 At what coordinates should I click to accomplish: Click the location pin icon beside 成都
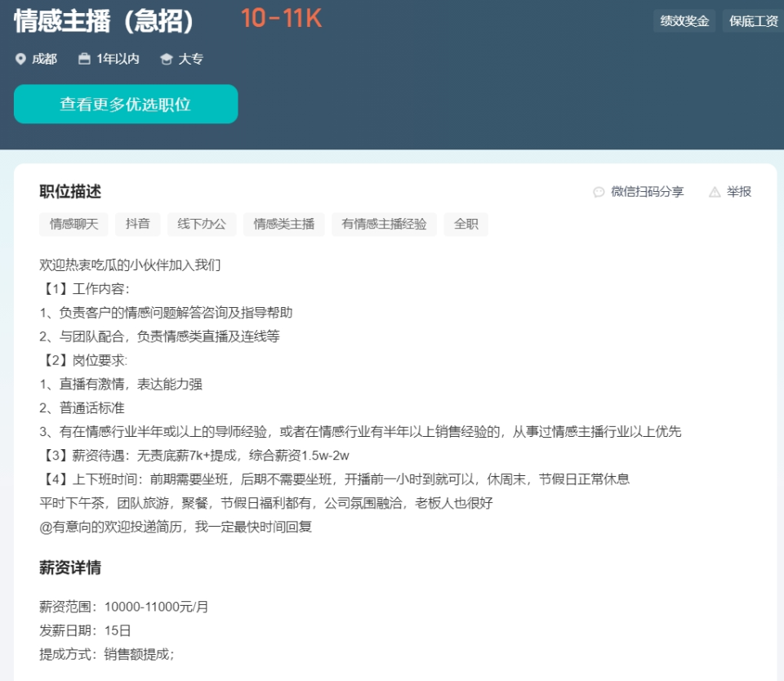point(20,59)
